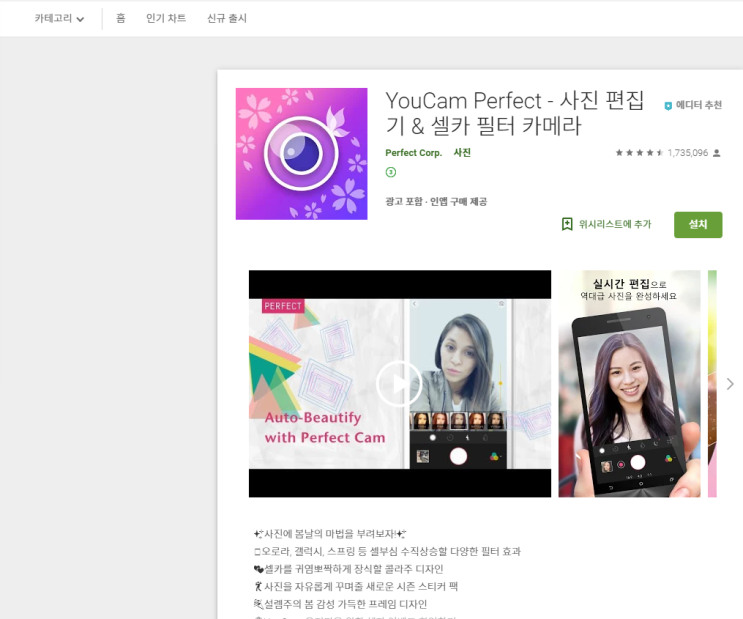Open the Perfect Corp. developer link
Screen dimensions: 743x619
(x=413, y=153)
